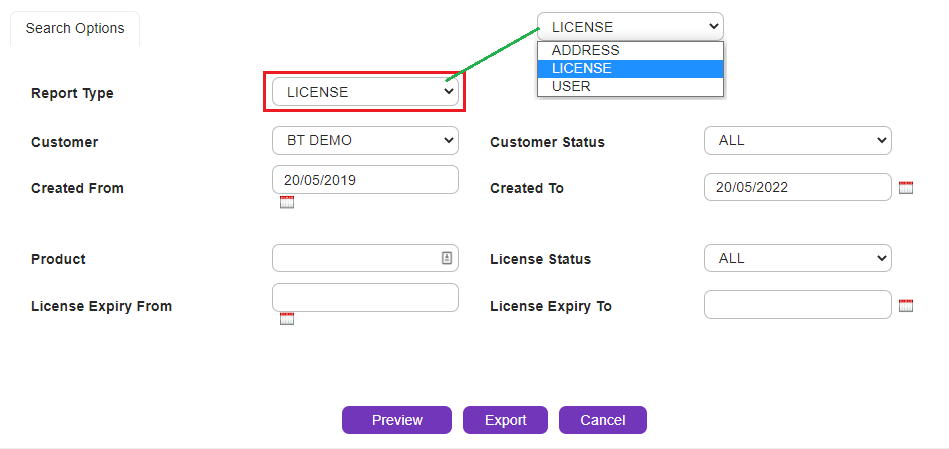Image resolution: width=949 pixels, height=449 pixels.
Task: Expand the Report Type dropdown
Action: coord(365,92)
